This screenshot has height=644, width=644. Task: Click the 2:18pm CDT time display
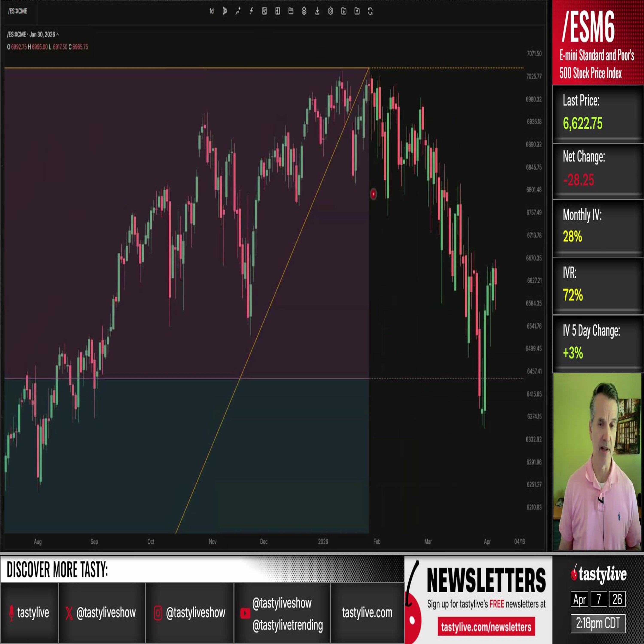(598, 623)
